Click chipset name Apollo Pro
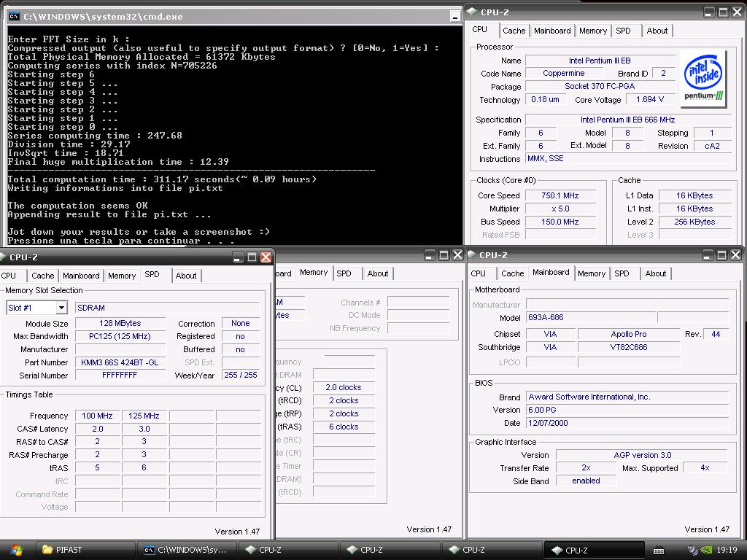Screen dimensions: 747x560 pyautogui.click(x=628, y=334)
